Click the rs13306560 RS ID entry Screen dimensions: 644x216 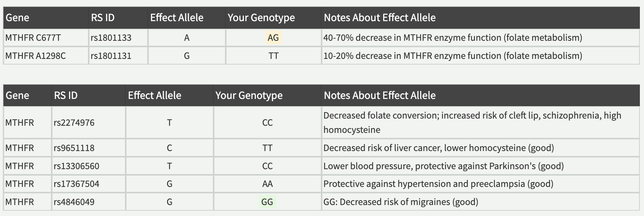76,166
